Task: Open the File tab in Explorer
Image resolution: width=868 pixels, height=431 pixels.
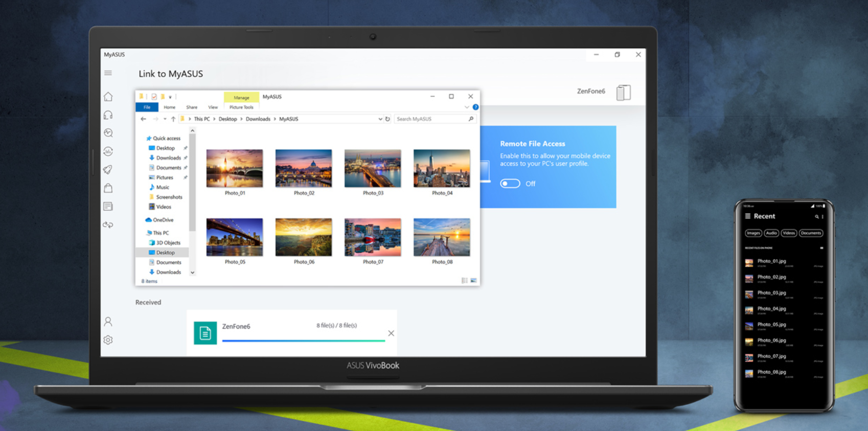Action: point(147,107)
